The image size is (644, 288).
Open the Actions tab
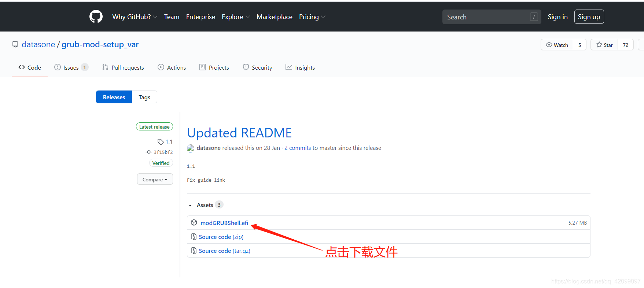[x=172, y=67]
